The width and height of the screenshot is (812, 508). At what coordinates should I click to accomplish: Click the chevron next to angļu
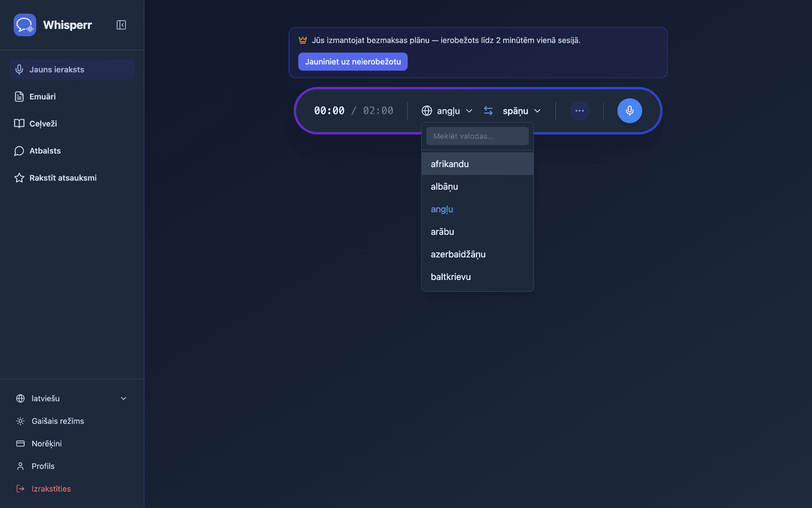point(469,111)
